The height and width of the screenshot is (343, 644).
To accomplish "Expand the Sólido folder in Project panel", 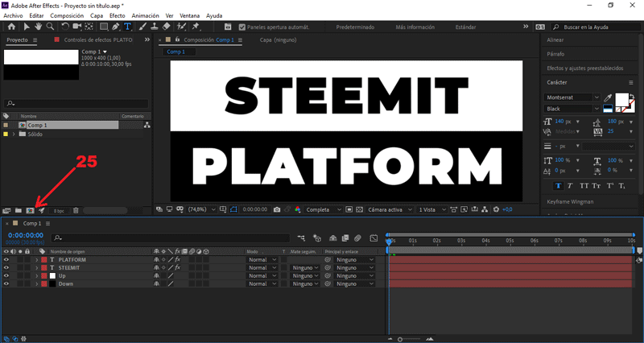I will [14, 134].
